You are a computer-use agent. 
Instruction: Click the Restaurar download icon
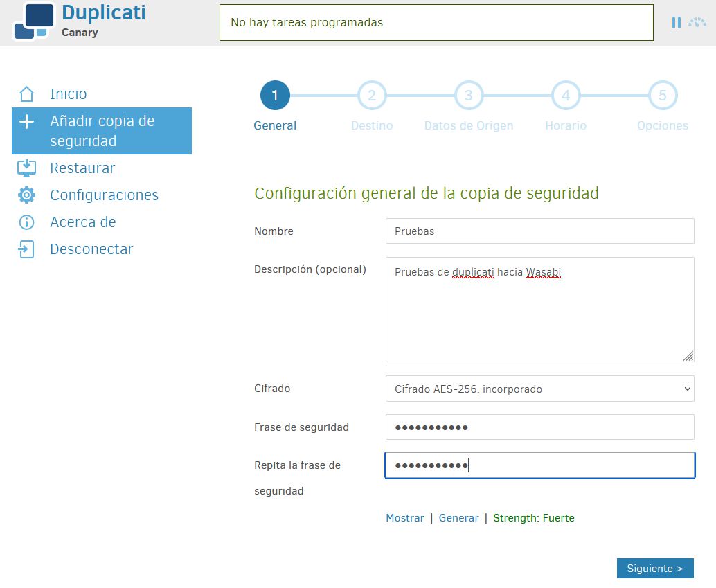[x=26, y=168]
